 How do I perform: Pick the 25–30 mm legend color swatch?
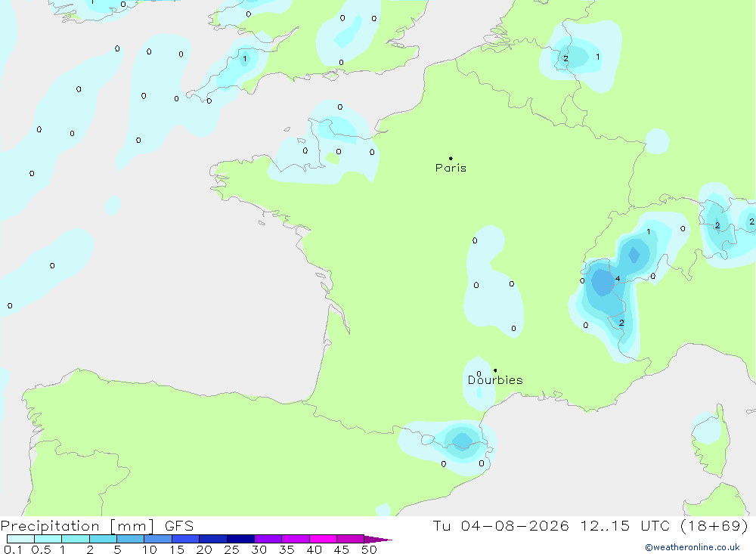(x=240, y=539)
